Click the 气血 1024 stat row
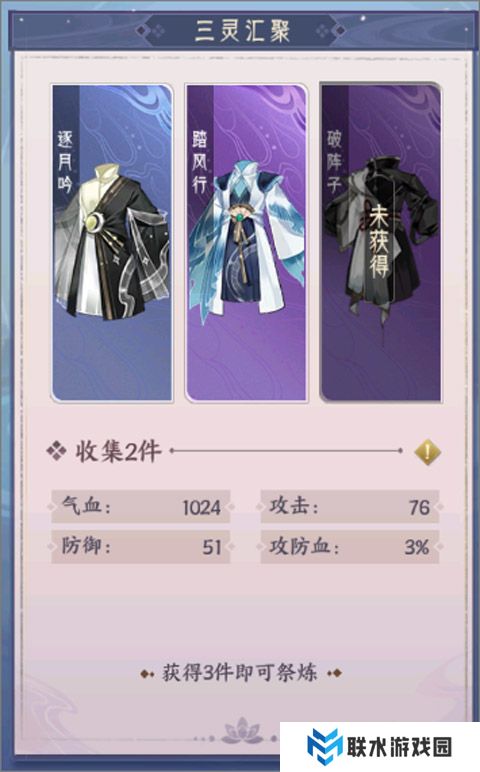 point(140,506)
